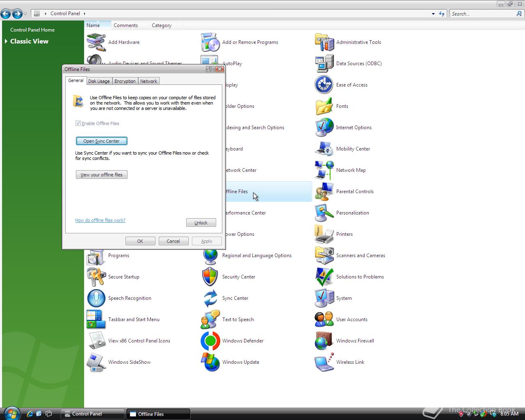
Task: Click the taskbar clock showing 8:05 AM
Action: (509, 414)
